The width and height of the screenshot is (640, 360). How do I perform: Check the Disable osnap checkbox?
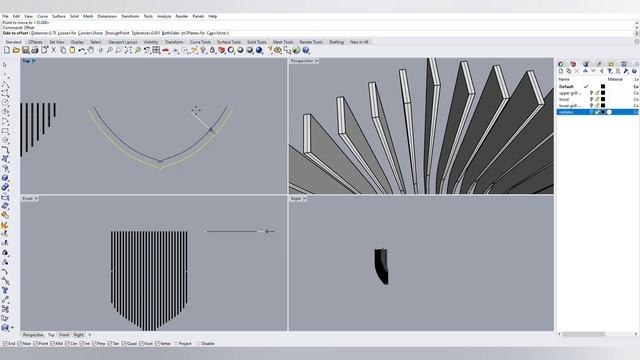click(x=198, y=344)
